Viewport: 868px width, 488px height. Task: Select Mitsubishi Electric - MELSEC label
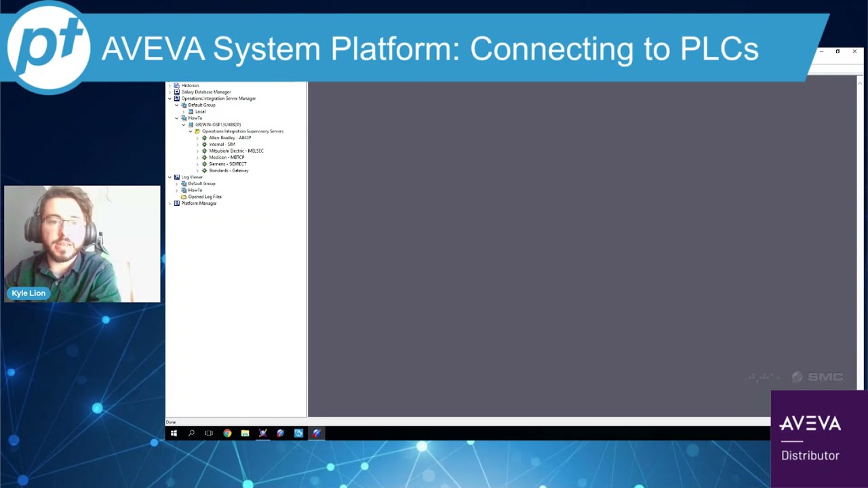[237, 151]
